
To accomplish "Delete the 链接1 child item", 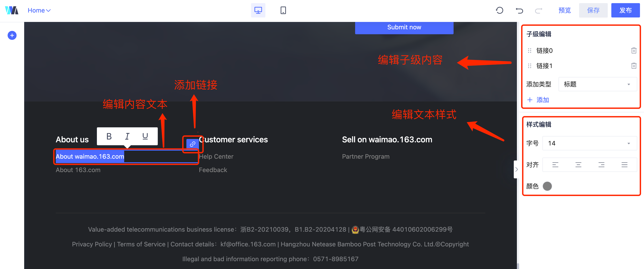I will pos(633,66).
